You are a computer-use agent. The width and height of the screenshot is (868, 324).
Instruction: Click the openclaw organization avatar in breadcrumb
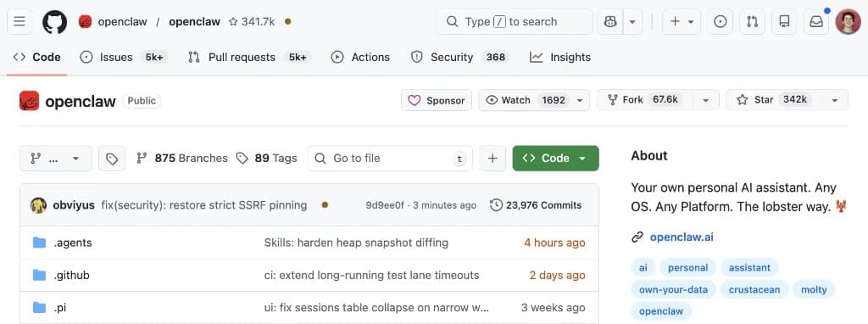(x=86, y=21)
